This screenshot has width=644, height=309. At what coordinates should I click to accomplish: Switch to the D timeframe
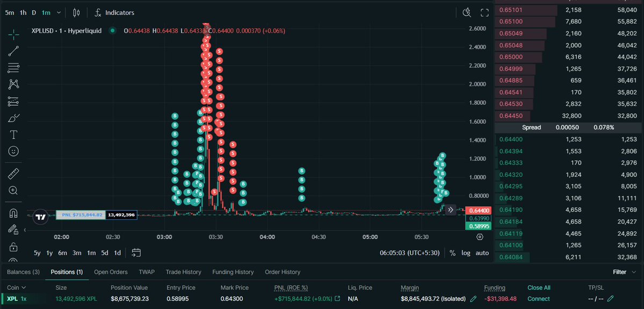[x=34, y=13]
